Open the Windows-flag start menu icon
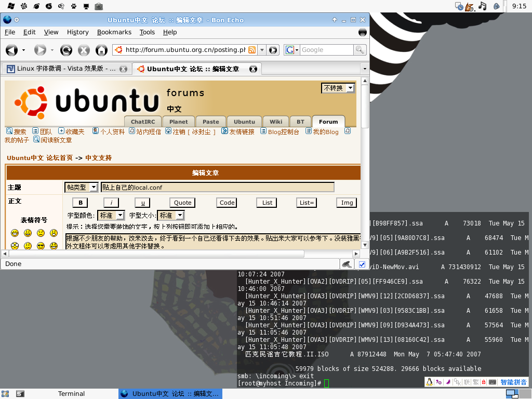Image resolution: width=532 pixels, height=399 pixels. [11, 6]
